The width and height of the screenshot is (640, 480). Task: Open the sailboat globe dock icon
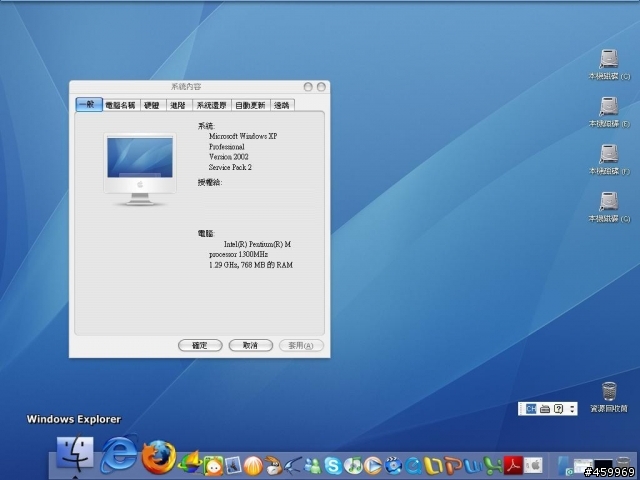point(190,464)
